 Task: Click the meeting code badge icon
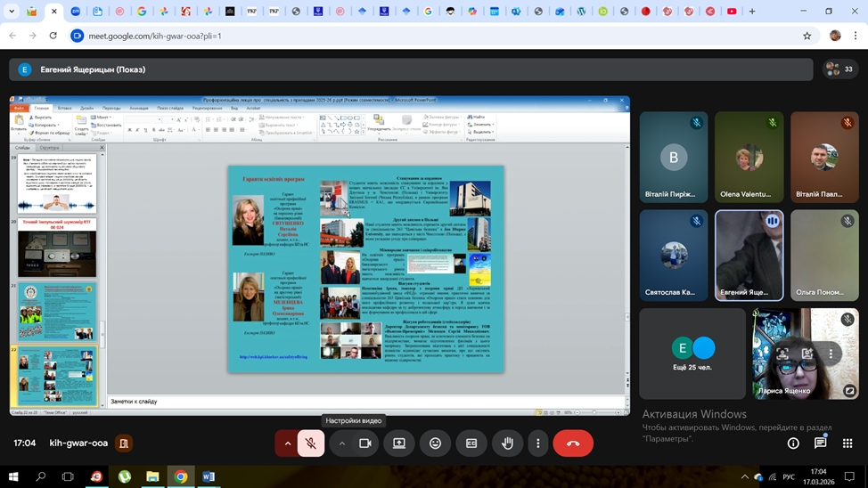125,443
